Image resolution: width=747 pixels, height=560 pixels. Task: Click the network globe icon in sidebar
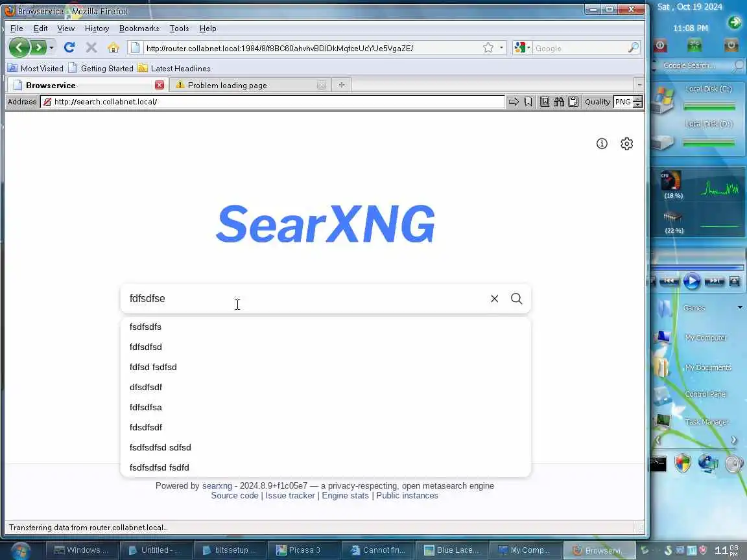708,463
